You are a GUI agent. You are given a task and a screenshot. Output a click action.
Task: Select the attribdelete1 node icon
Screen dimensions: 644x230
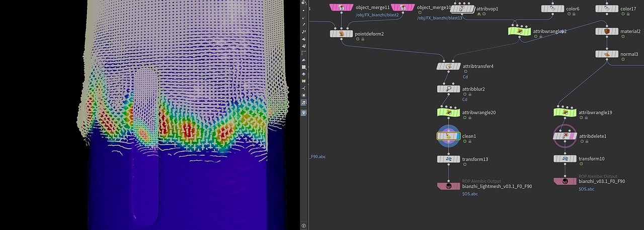pos(565,136)
